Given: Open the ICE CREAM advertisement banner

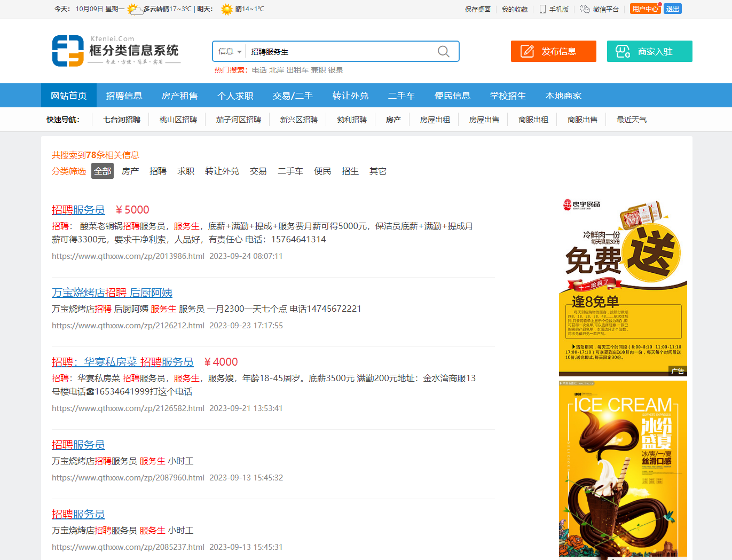Looking at the screenshot, I should click(623, 469).
